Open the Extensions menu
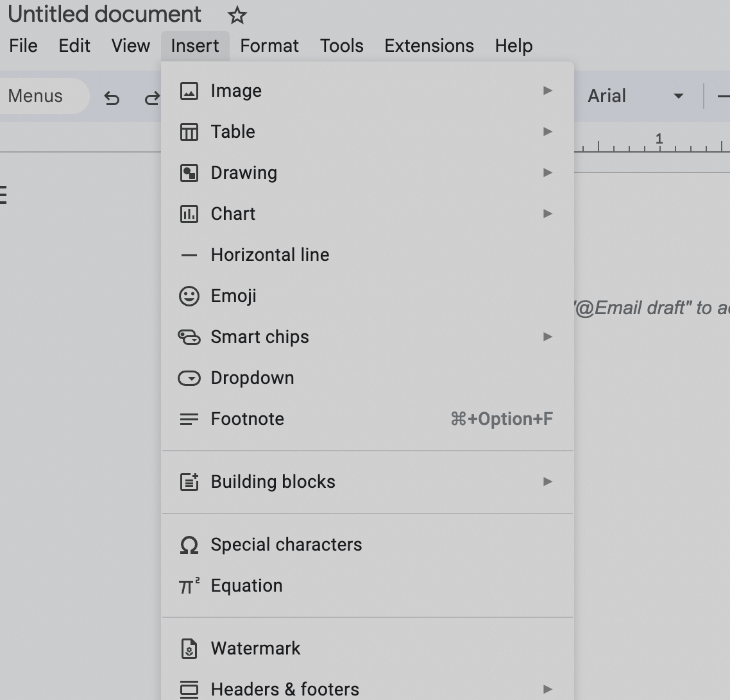The width and height of the screenshot is (730, 700). click(x=429, y=46)
